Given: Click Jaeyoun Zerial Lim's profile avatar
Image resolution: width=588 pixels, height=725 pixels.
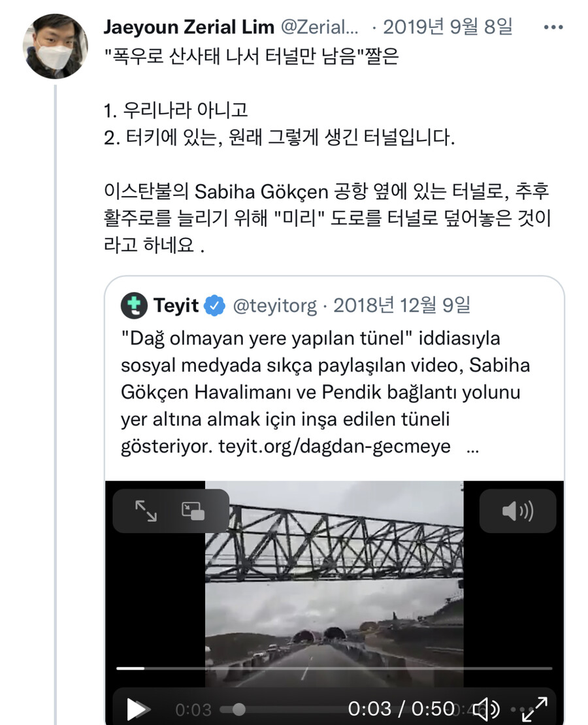Looking at the screenshot, I should 56,46.
